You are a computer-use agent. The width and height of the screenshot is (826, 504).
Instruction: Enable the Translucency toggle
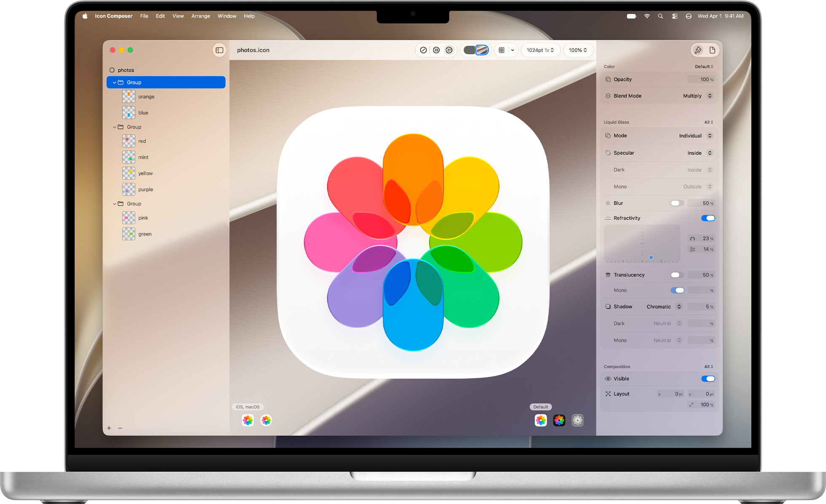(x=677, y=275)
